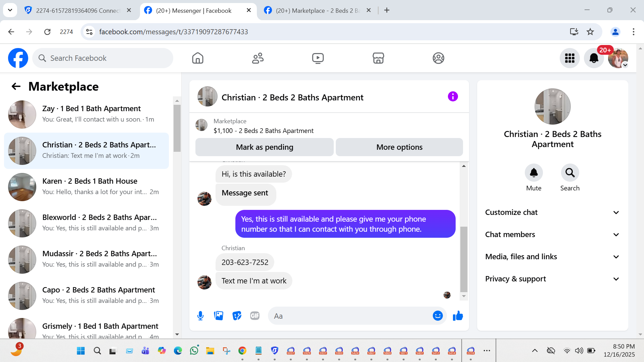
Task: Show hidden system tray icons chevron
Action: [535, 351]
